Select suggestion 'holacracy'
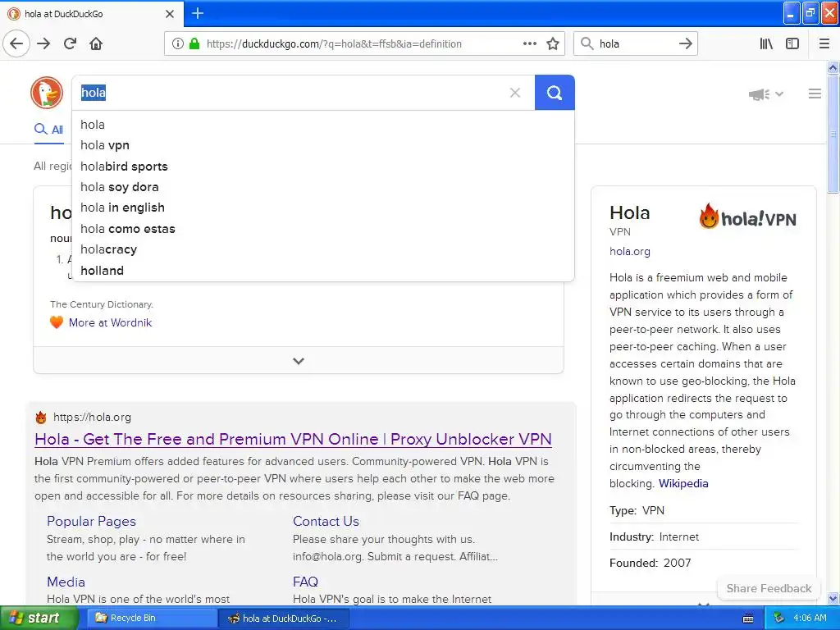Viewport: 840px width, 630px height. click(323, 249)
